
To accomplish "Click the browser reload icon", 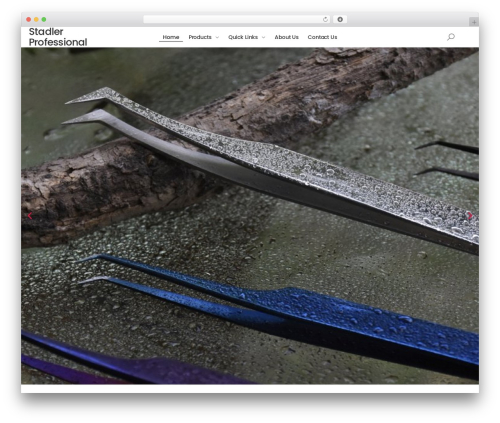I will (x=325, y=19).
